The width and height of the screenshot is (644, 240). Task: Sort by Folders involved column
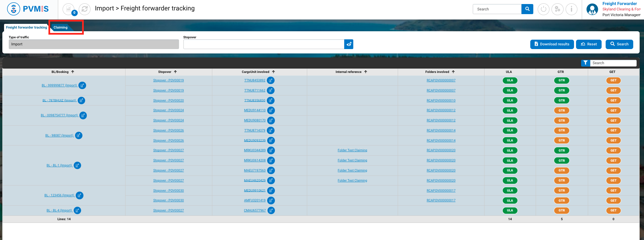[453, 72]
